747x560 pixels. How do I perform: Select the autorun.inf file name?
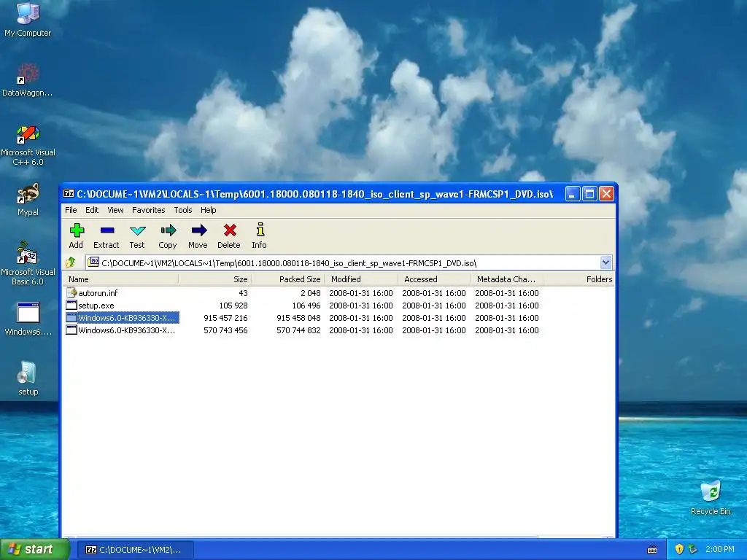click(98, 293)
